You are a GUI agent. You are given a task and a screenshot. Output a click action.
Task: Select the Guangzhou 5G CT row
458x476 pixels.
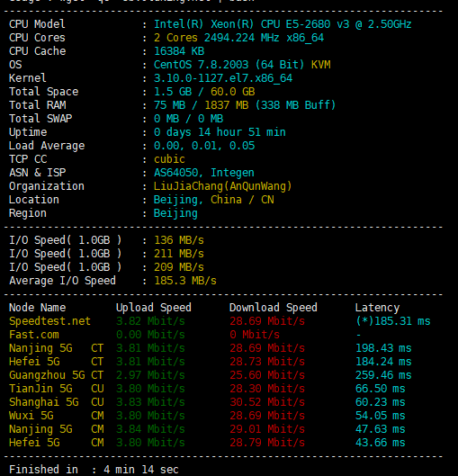[211, 375]
